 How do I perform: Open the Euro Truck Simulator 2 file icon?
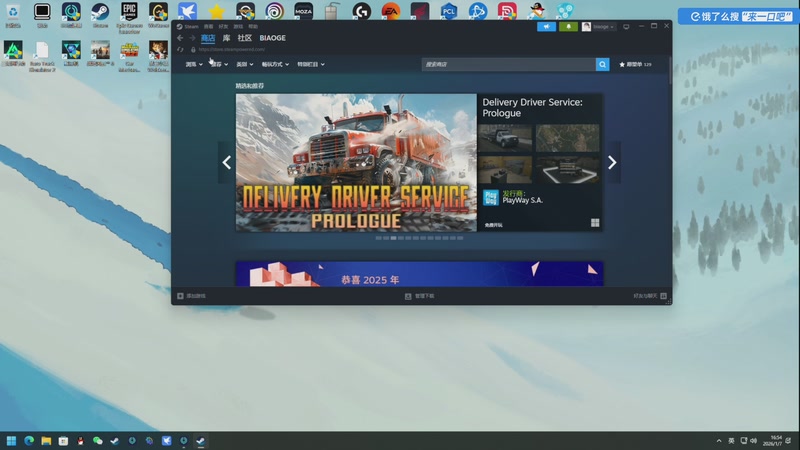(x=42, y=56)
